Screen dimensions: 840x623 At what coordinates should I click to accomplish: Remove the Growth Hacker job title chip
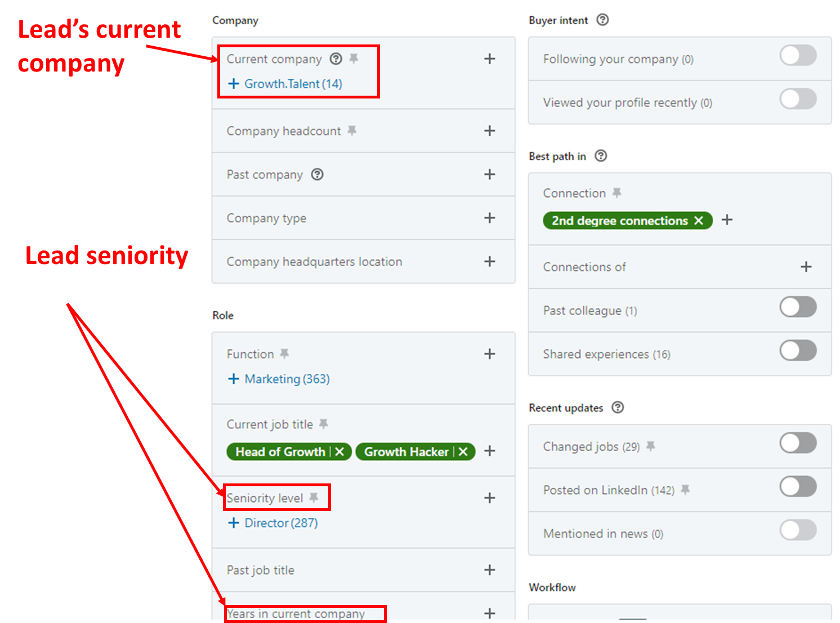point(463,451)
